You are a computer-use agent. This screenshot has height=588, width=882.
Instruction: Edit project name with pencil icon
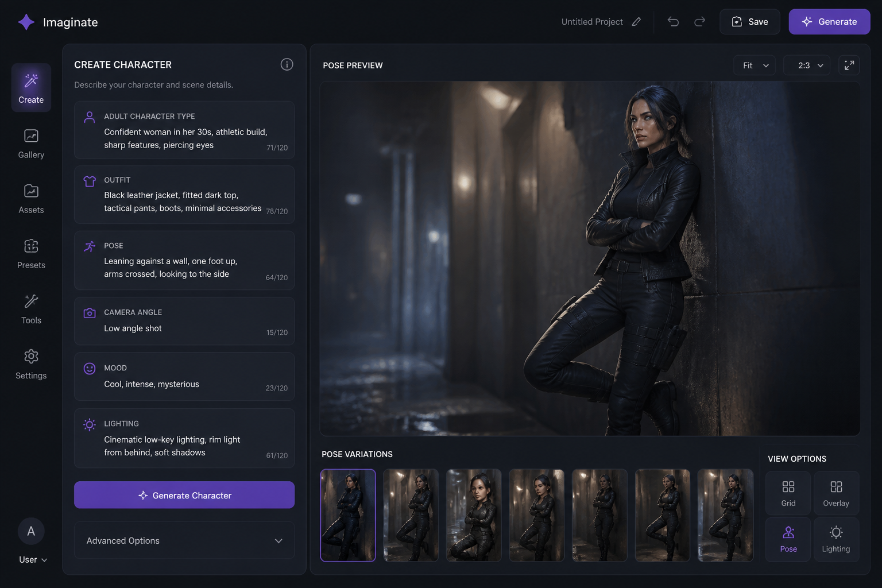pos(636,22)
